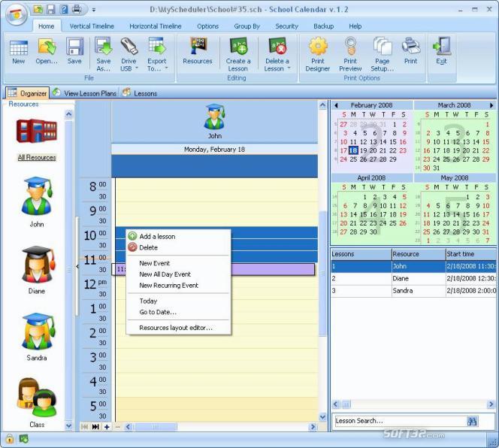
Task: Click the quick access print icon
Action: [77, 10]
